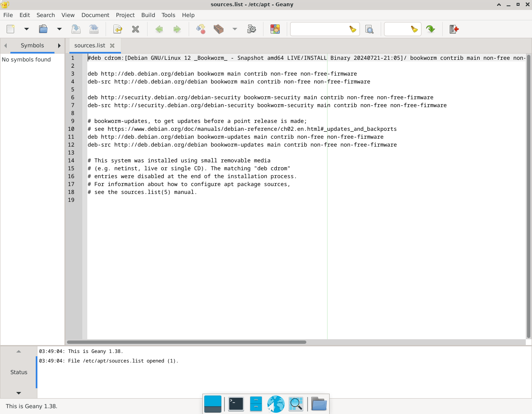Image resolution: width=532 pixels, height=414 pixels.
Task: Click the 'File /etc/apt/sources.list opened' status message
Action: pos(108,361)
